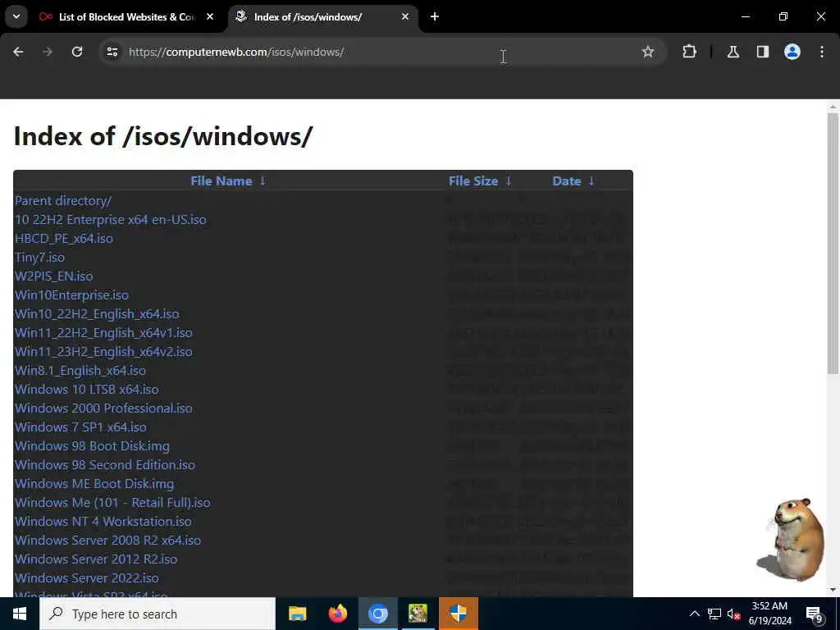Sort by Date column
Screen dimensions: 840x630
[x=567, y=181]
